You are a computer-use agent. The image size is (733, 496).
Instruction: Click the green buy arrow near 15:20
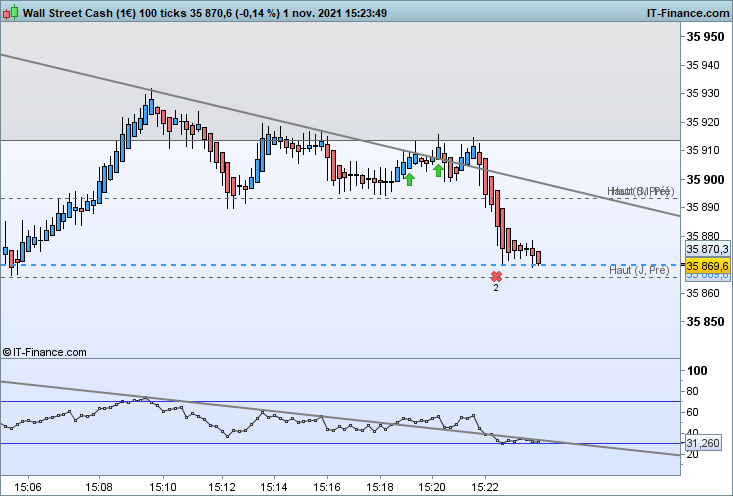[x=438, y=170]
